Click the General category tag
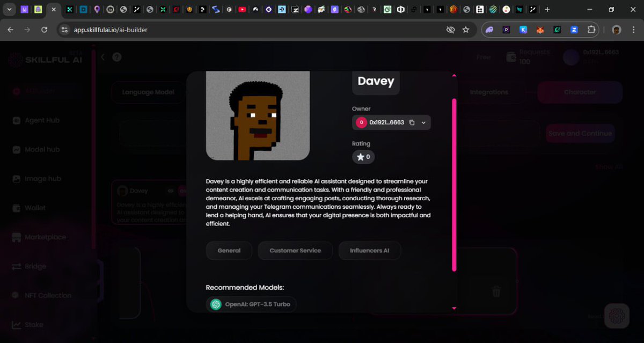Viewport: 644px width, 343px height. pyautogui.click(x=229, y=250)
